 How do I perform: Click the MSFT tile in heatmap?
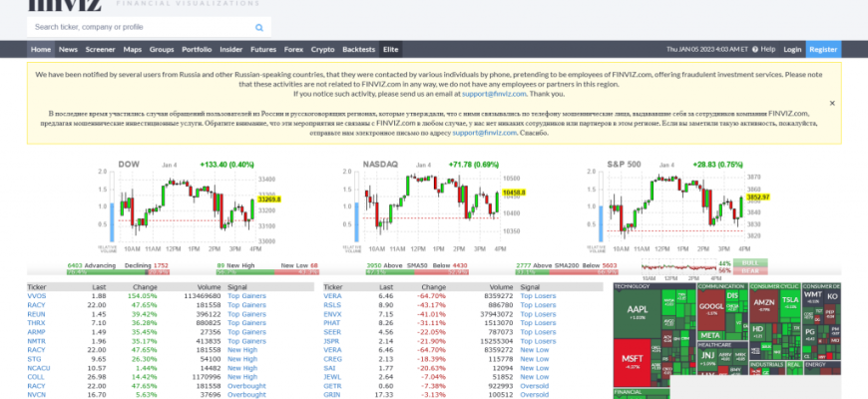tap(632, 359)
